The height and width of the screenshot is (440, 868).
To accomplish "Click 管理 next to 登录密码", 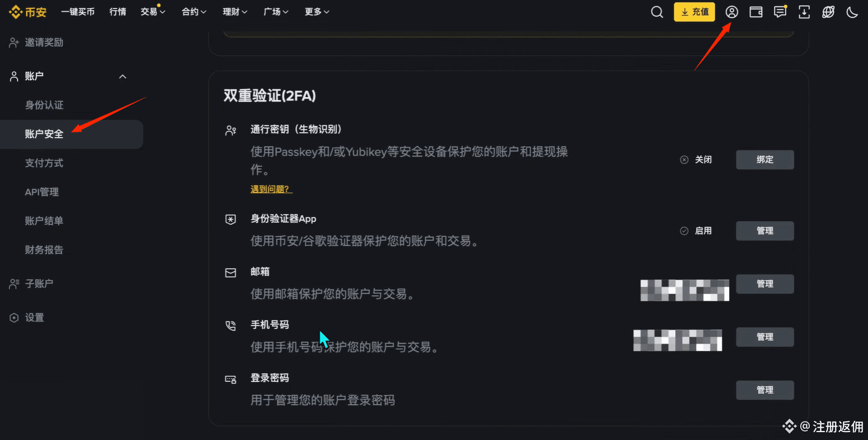I will [x=764, y=390].
